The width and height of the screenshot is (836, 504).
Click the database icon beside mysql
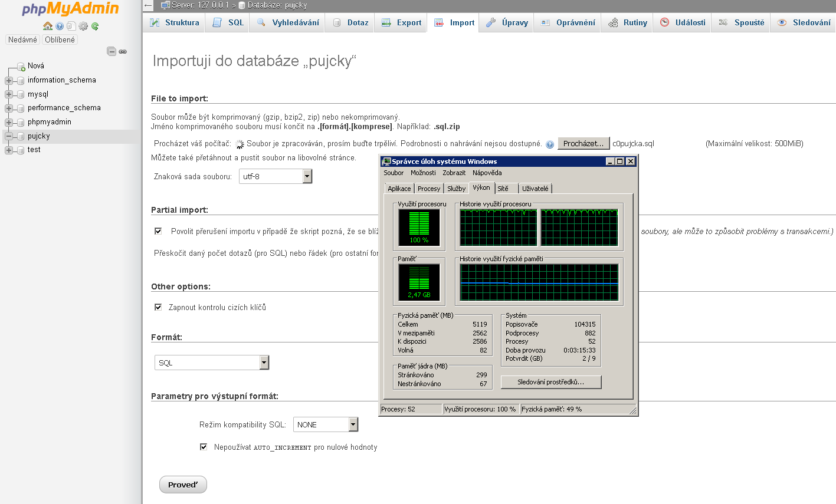point(21,94)
